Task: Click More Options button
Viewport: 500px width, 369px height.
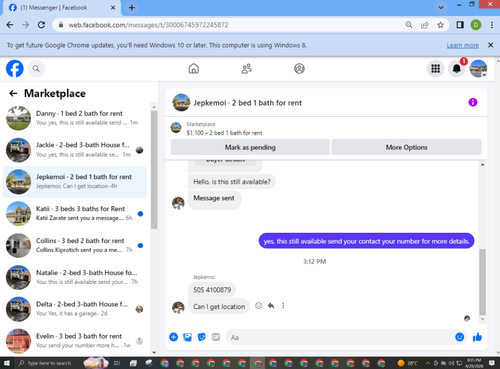Action: coord(406,147)
